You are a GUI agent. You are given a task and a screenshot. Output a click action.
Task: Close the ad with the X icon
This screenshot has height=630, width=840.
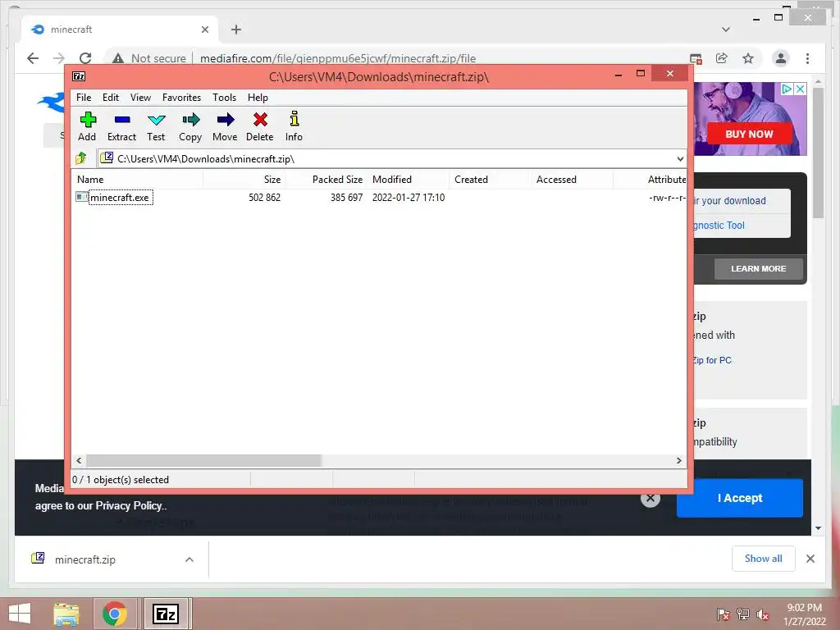click(x=800, y=89)
